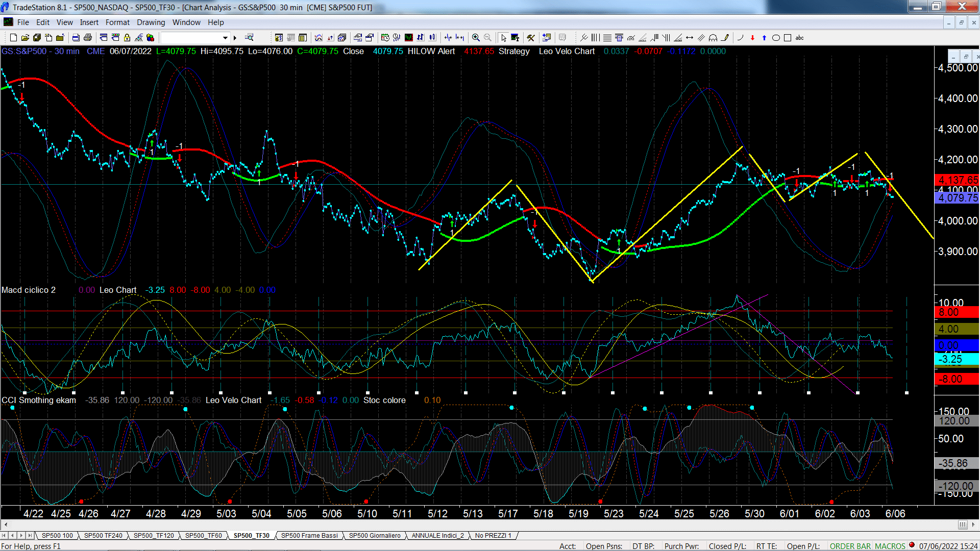The height and width of the screenshot is (551, 980).
Task: Click the Zoom Out magnifier icon
Action: pyautogui.click(x=487, y=38)
